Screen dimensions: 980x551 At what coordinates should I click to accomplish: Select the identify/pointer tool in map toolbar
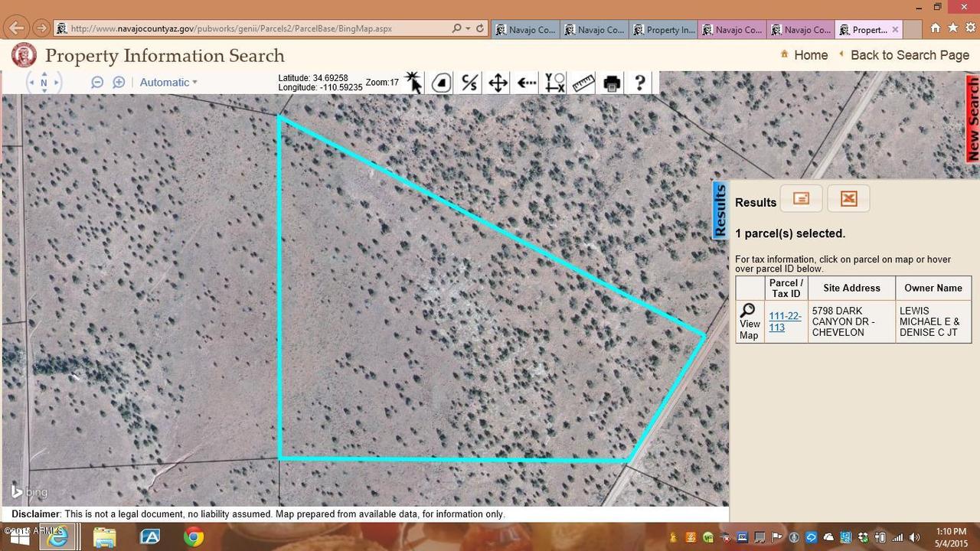pyautogui.click(x=413, y=83)
